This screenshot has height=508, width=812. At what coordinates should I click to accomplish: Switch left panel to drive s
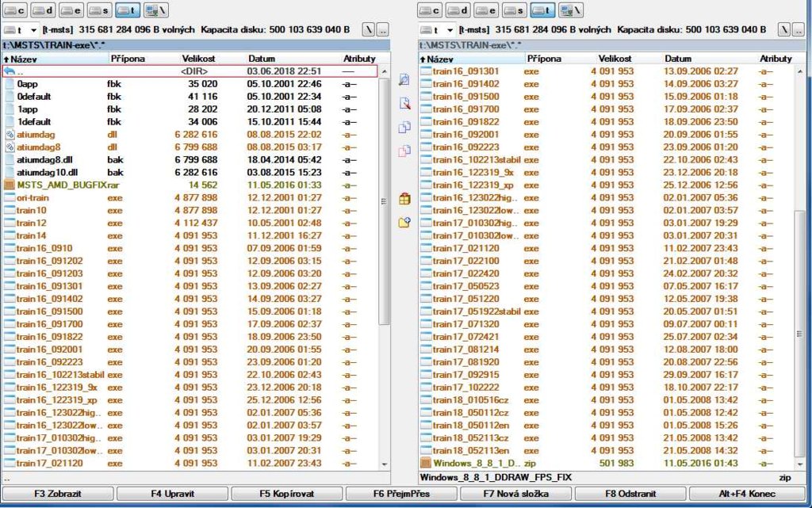[98, 10]
